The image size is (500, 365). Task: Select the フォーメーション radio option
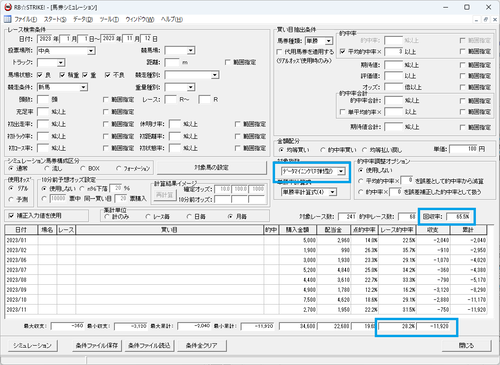tap(118, 168)
